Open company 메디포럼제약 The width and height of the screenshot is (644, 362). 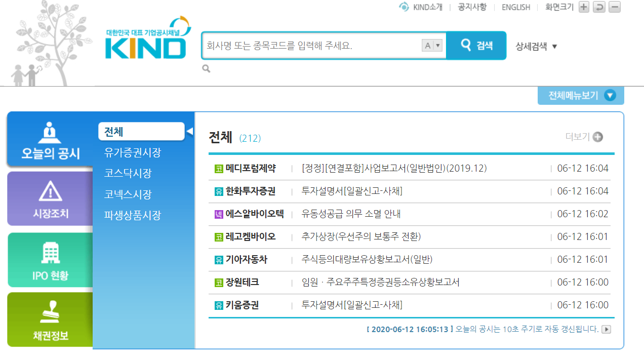pyautogui.click(x=251, y=169)
